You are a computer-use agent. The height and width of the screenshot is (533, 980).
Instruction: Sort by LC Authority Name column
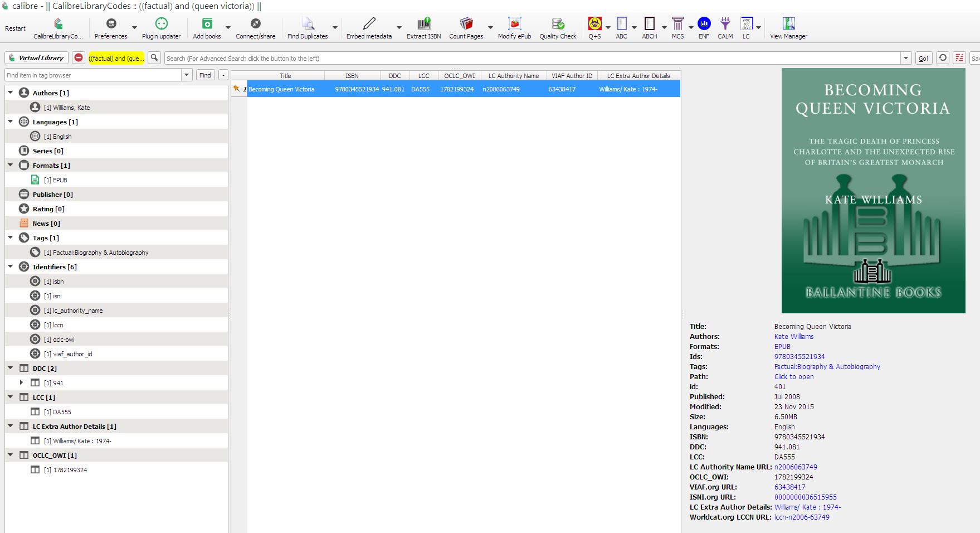coord(514,75)
